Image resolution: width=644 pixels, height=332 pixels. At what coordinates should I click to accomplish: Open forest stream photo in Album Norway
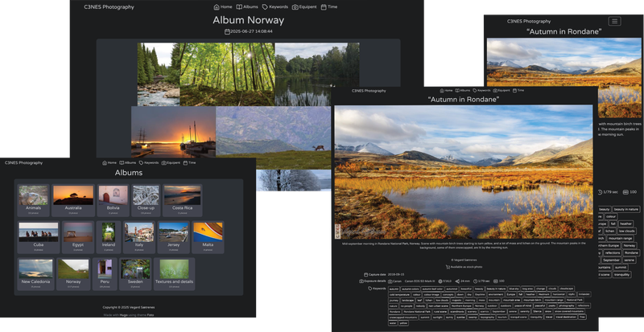pyautogui.click(x=159, y=74)
